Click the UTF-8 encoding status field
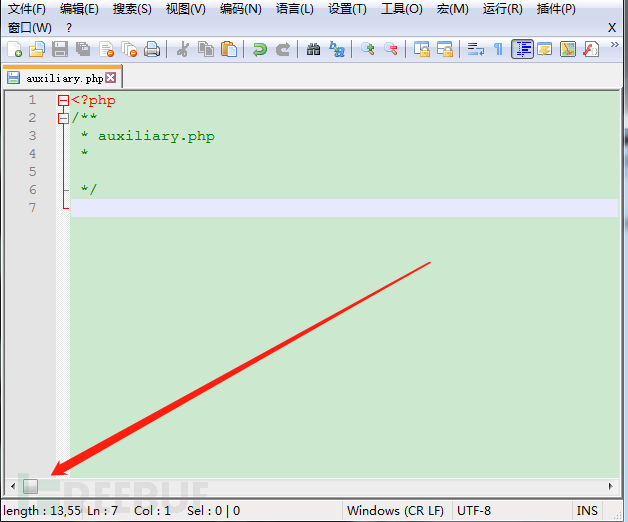628x522 pixels. point(474,510)
